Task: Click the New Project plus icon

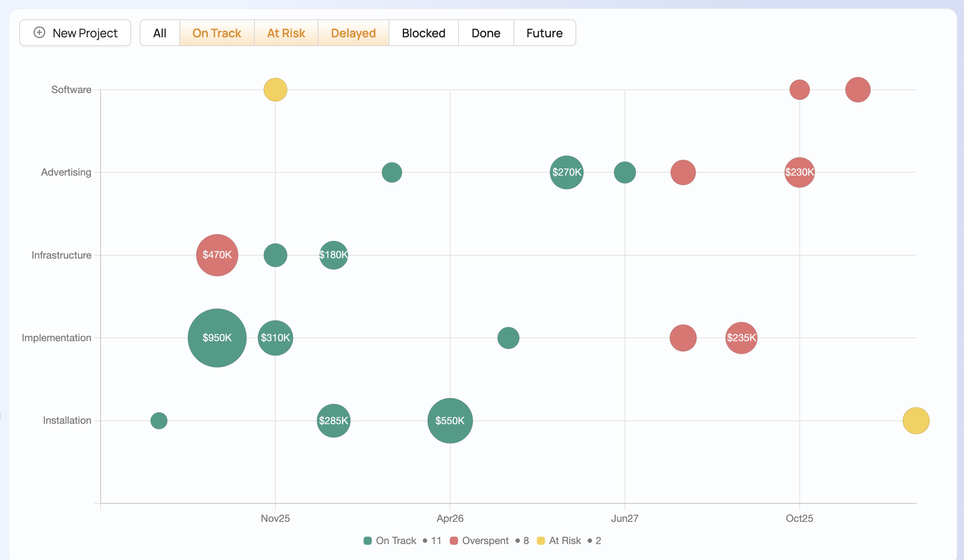Action: coord(39,33)
